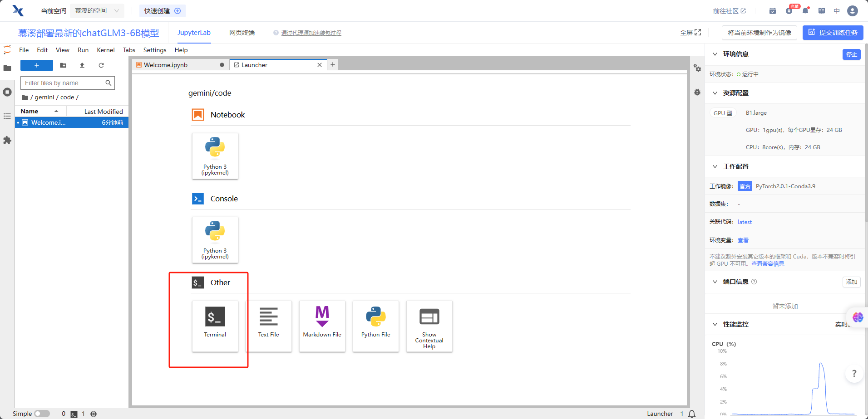Image resolution: width=868 pixels, height=419 pixels.
Task: Click 将当前环境制作为镜像 button
Action: click(x=759, y=33)
